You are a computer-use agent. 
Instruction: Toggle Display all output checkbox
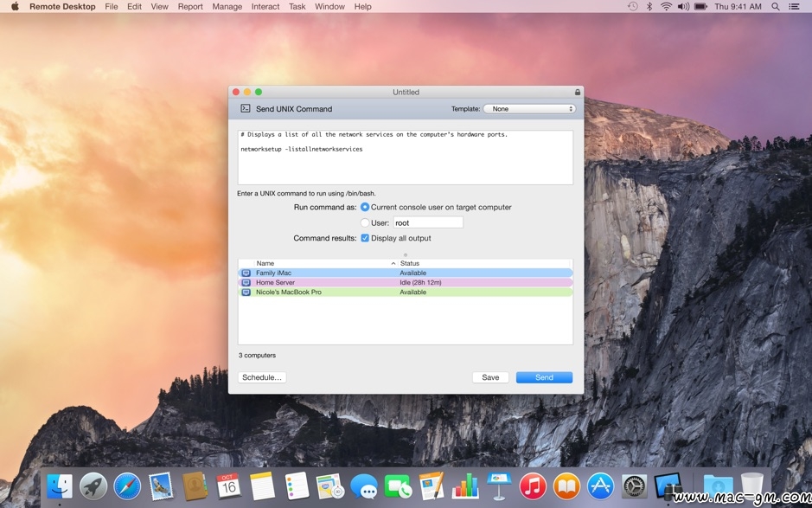tap(365, 238)
